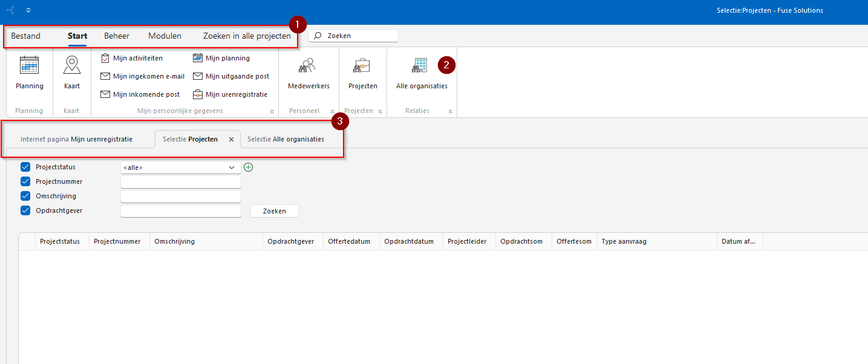
Task: Sort by Opdrachtdatum column header
Action: click(x=411, y=241)
